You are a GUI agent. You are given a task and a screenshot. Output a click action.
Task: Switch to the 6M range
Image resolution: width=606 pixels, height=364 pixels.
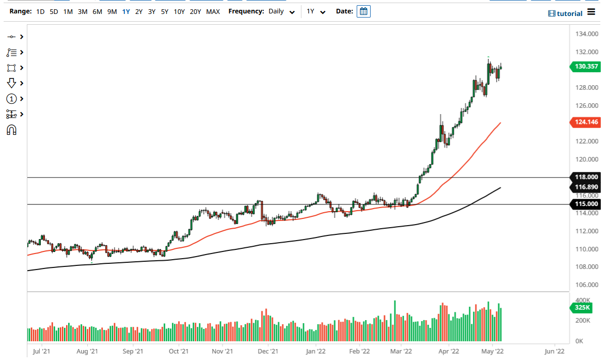tap(96, 11)
